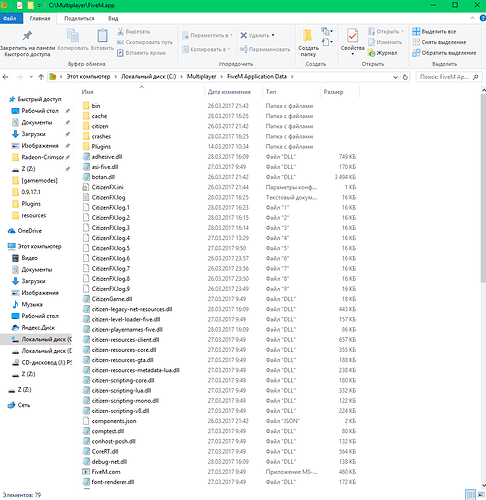Collapse the ribbon with the chevron

coord(472,18)
